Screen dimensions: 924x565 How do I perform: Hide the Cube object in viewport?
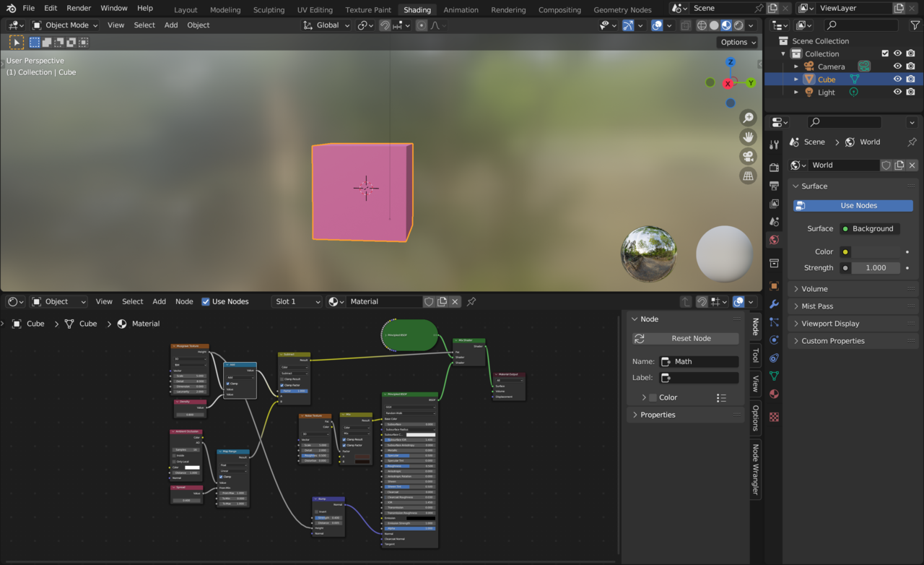pos(897,79)
